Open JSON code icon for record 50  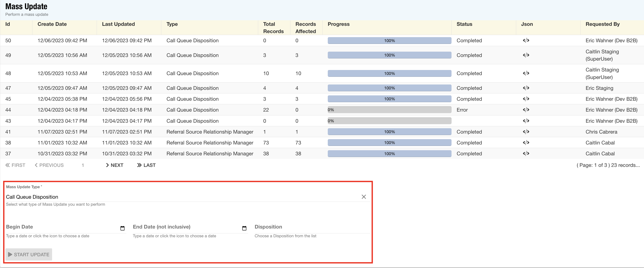(526, 41)
